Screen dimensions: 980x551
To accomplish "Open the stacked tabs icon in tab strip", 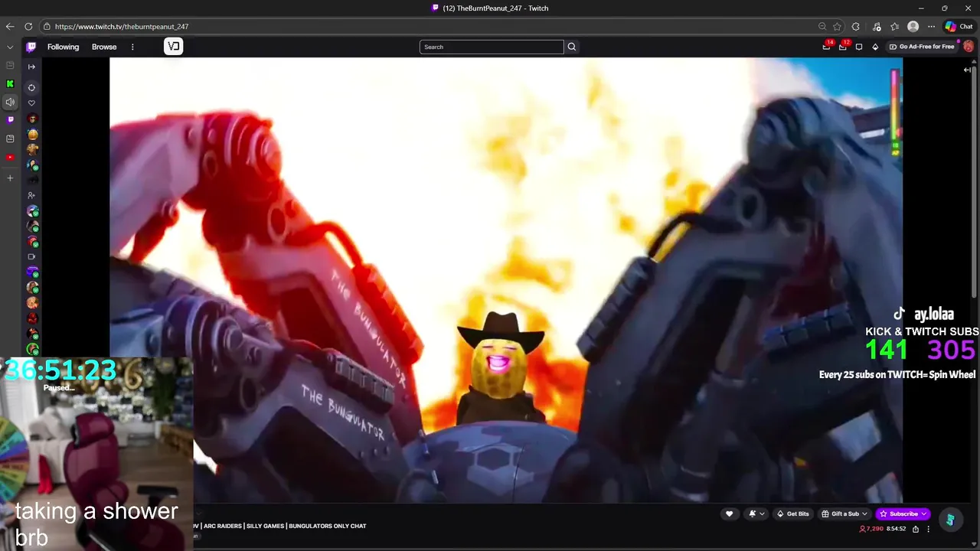I will [10, 139].
